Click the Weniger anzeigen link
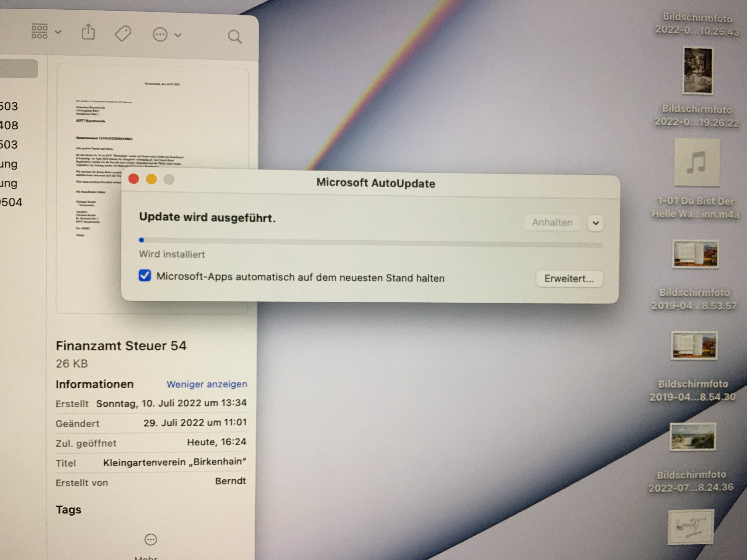747x560 pixels. point(207,384)
